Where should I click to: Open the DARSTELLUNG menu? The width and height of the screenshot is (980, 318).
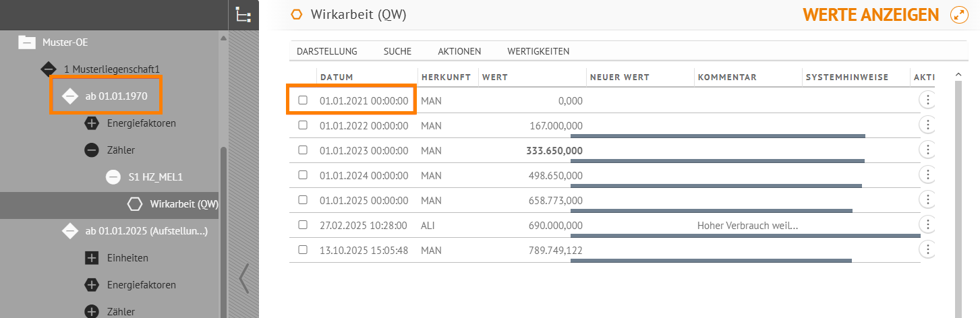click(327, 51)
